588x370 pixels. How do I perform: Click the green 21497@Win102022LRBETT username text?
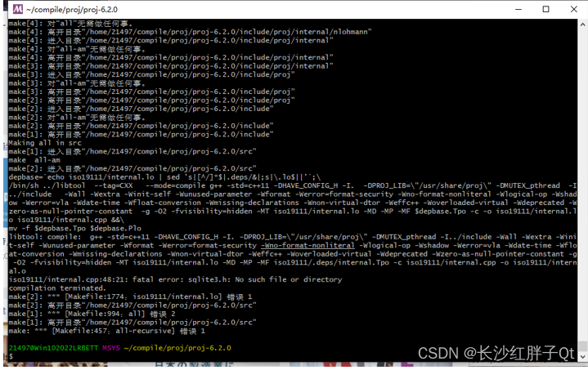pos(53,348)
